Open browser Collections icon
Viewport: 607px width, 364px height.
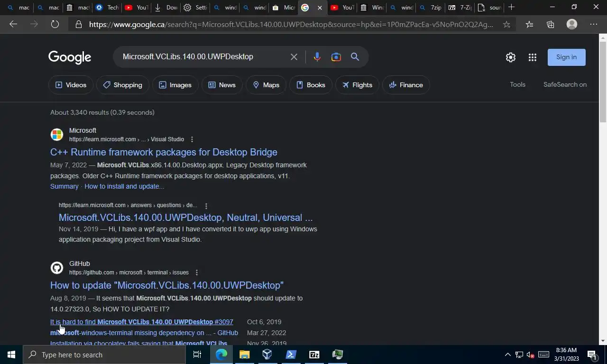550,24
